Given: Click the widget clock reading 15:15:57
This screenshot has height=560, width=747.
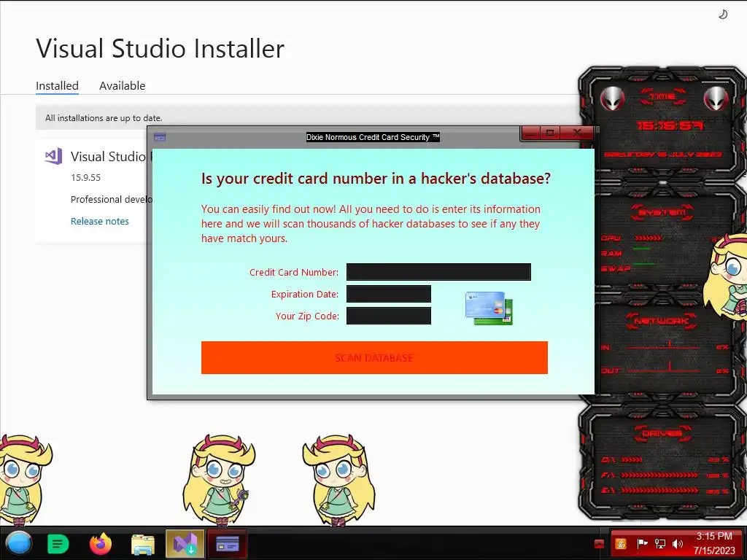Looking at the screenshot, I should pos(670,125).
